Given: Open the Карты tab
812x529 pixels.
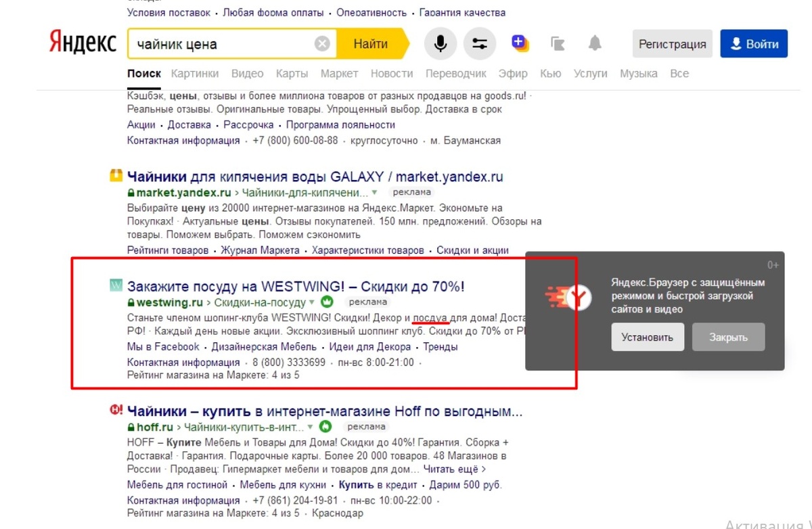Looking at the screenshot, I should pyautogui.click(x=292, y=73).
